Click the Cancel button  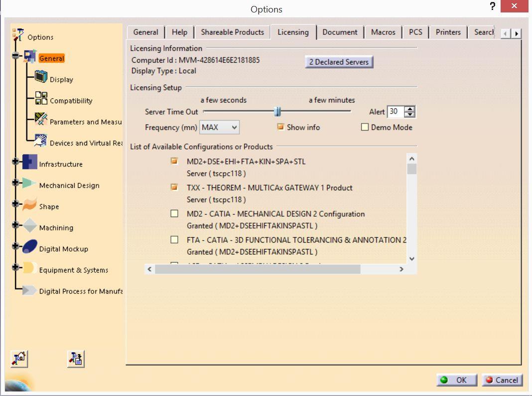502,380
